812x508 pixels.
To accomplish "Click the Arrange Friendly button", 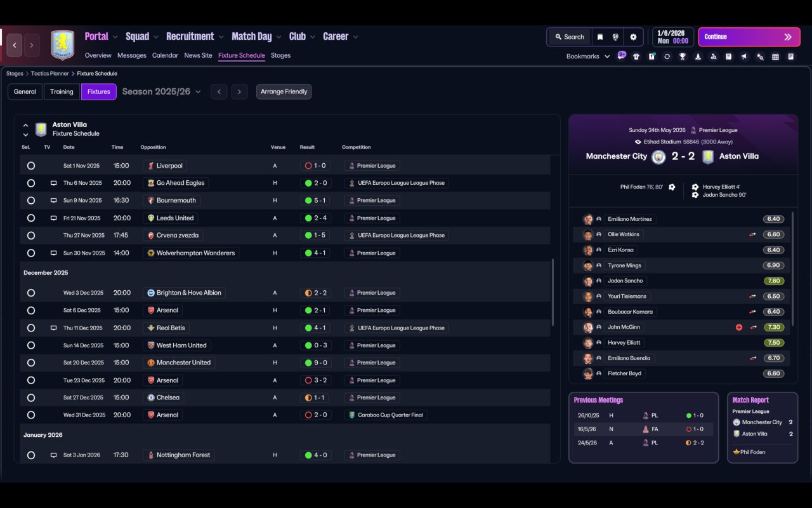I will [284, 91].
